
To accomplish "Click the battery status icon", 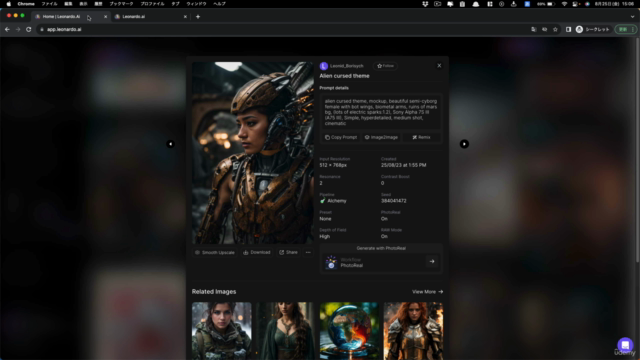I will click(x=550, y=4).
